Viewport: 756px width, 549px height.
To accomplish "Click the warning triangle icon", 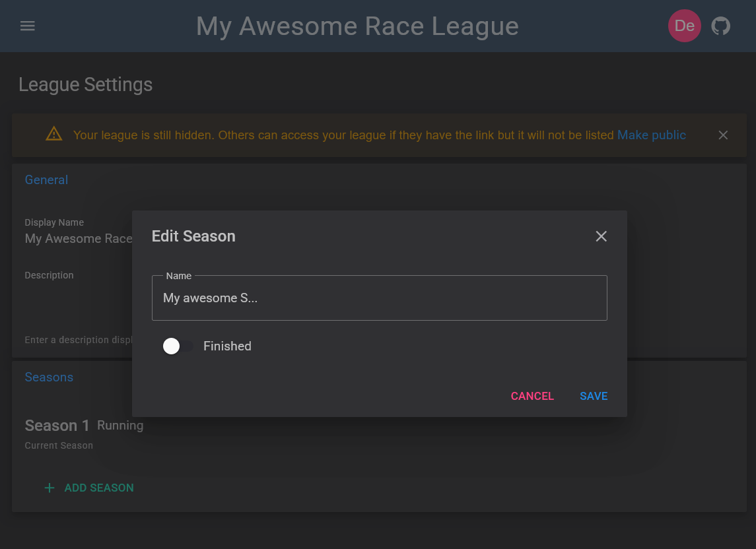I will [x=54, y=134].
